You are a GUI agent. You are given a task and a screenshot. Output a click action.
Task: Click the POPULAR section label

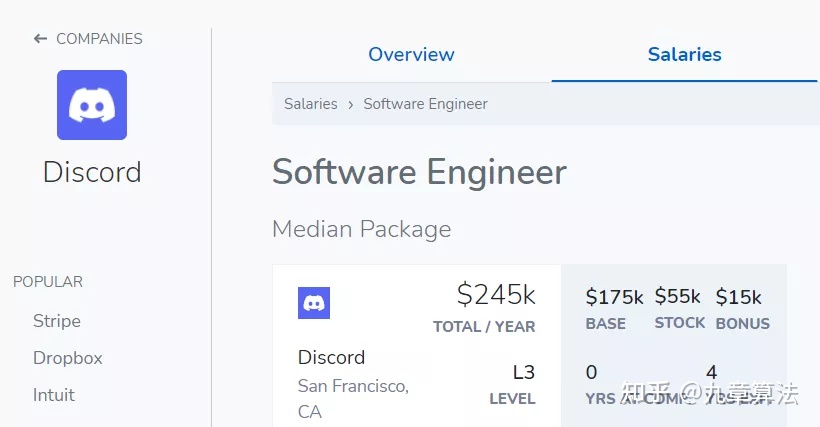(x=48, y=282)
